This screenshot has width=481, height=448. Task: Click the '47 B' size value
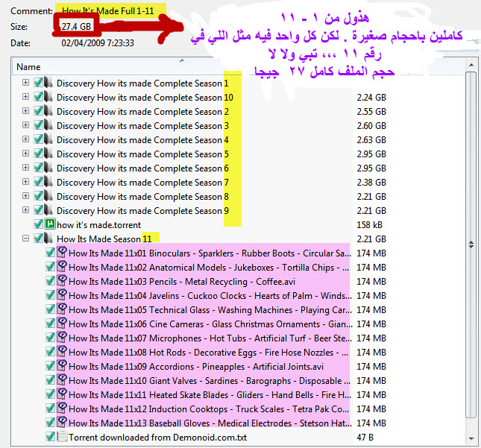click(365, 438)
